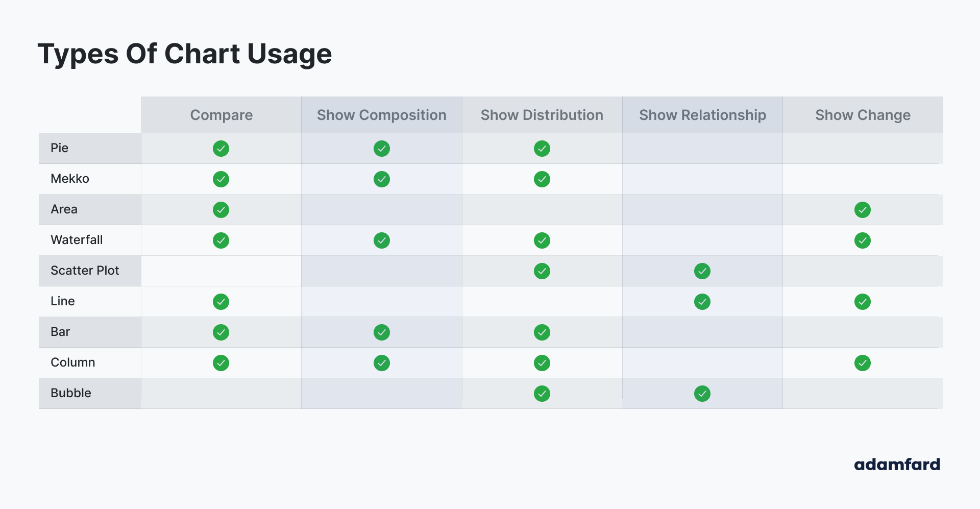
Task: Click the Scatter Plot Show Relationship checkmark
Action: [x=702, y=271]
